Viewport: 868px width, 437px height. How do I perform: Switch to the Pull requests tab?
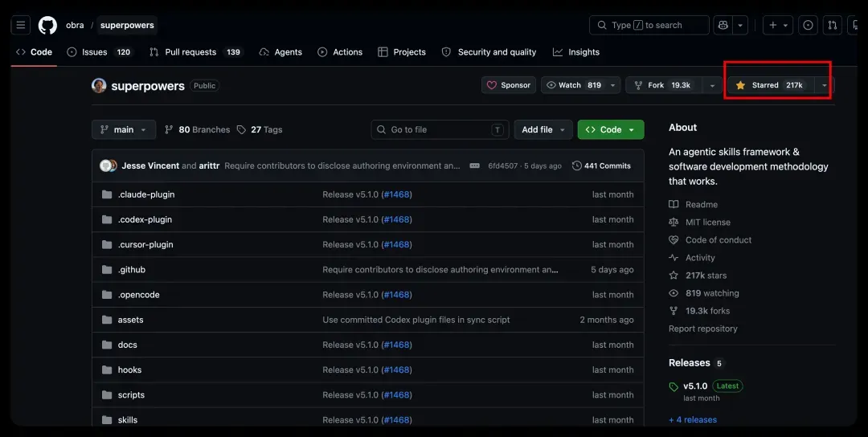click(x=196, y=52)
